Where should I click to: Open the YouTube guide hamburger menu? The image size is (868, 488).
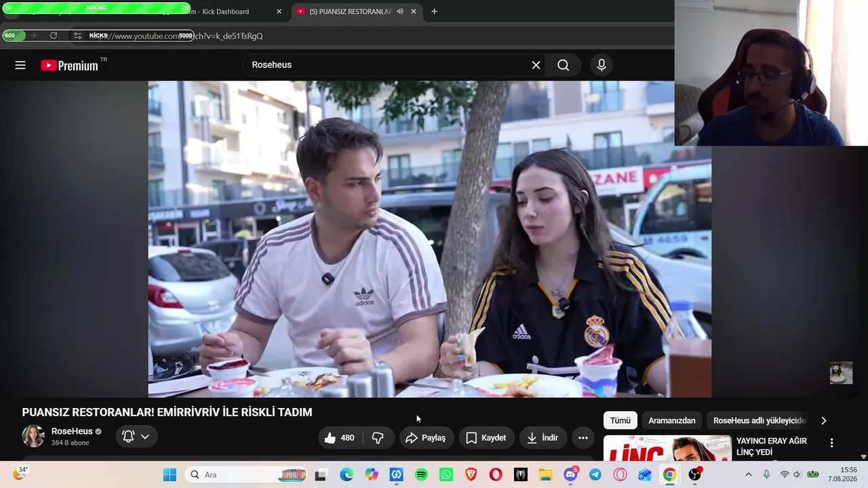tap(20, 65)
